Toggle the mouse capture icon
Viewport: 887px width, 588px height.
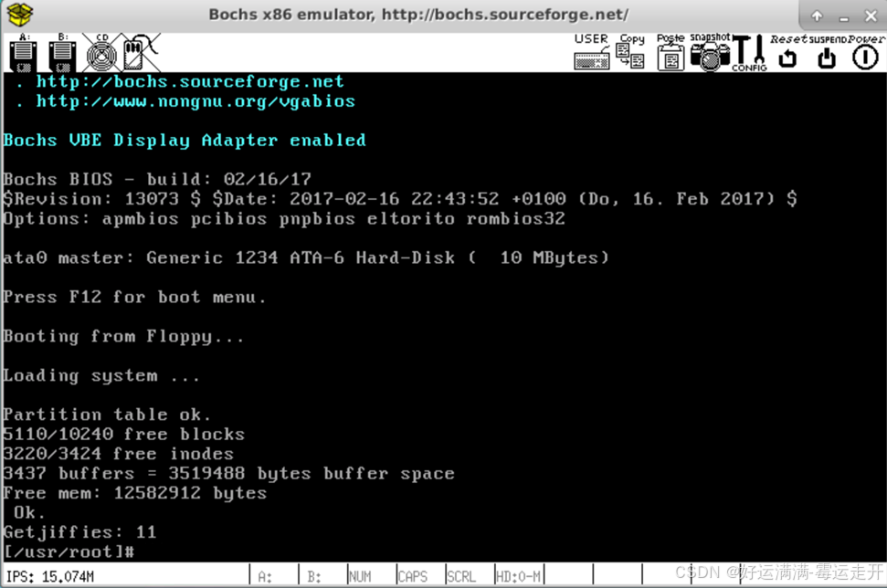coord(141,53)
